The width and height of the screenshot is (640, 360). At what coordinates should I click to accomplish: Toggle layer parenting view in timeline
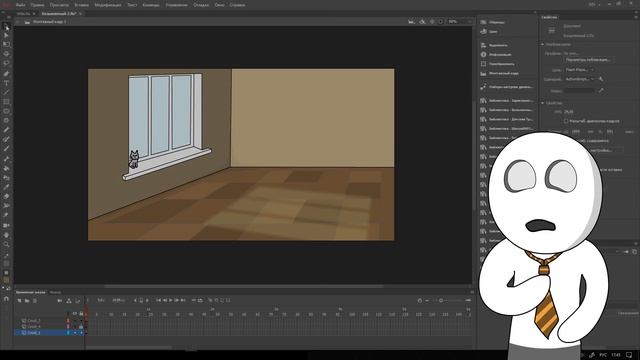pos(69,301)
